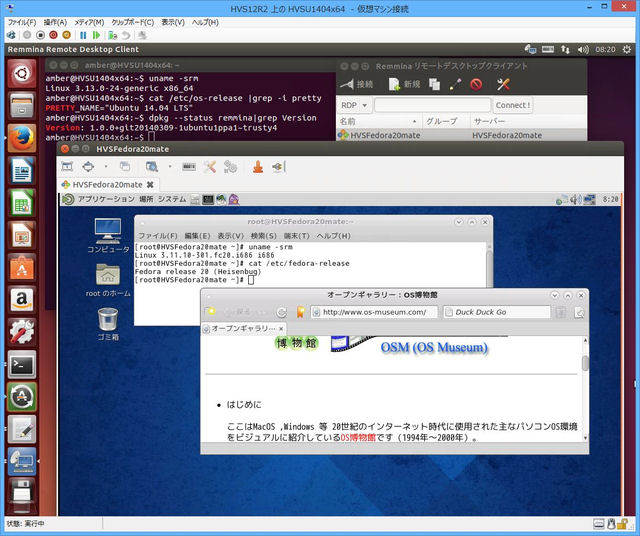Screen dimensions: 640x536
Task: Toggle fullscreen mode in HVSFedora20mate toolbar
Action: tap(67, 166)
